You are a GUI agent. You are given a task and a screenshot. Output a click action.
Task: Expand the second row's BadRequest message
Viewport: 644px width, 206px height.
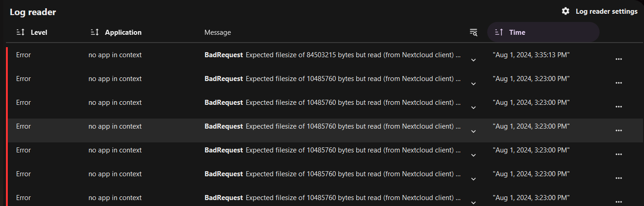473,83
